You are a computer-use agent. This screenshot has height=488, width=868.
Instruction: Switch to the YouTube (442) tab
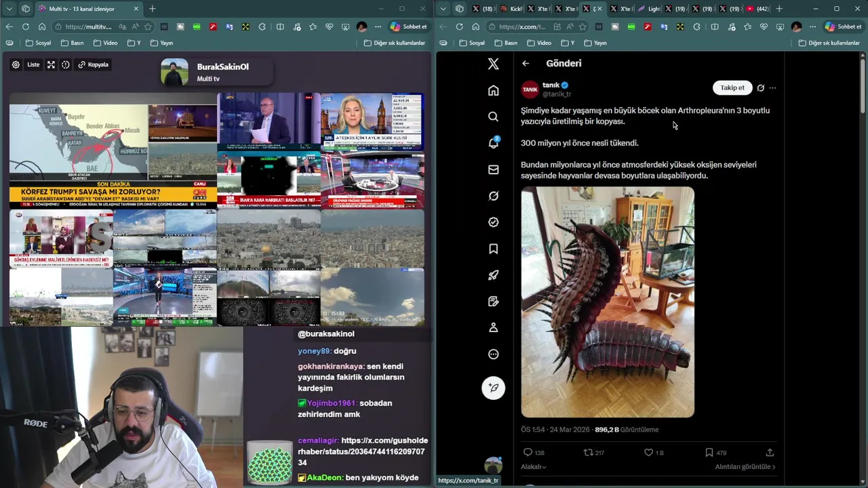point(757,9)
